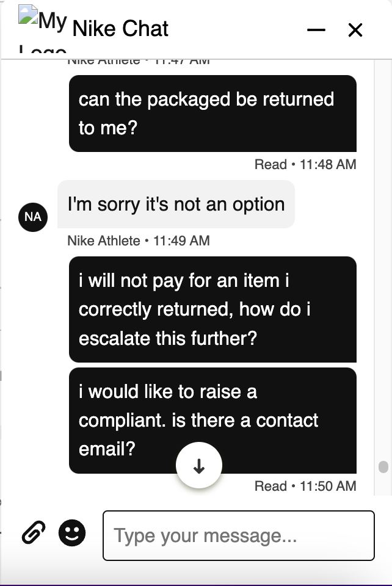Click the Read 11:50 AM status
This screenshot has width=392, height=586.
pyautogui.click(x=305, y=487)
